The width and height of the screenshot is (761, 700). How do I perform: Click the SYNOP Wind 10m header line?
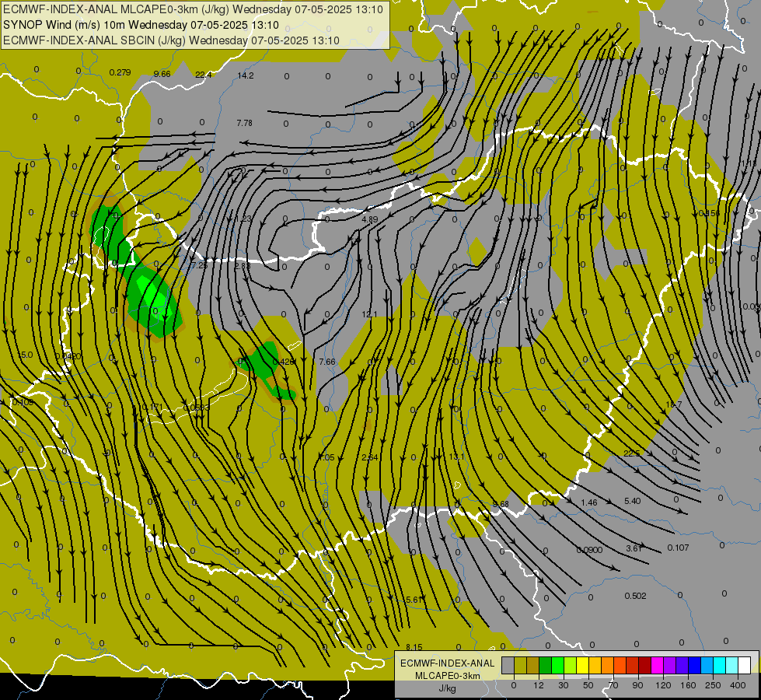tap(141, 25)
